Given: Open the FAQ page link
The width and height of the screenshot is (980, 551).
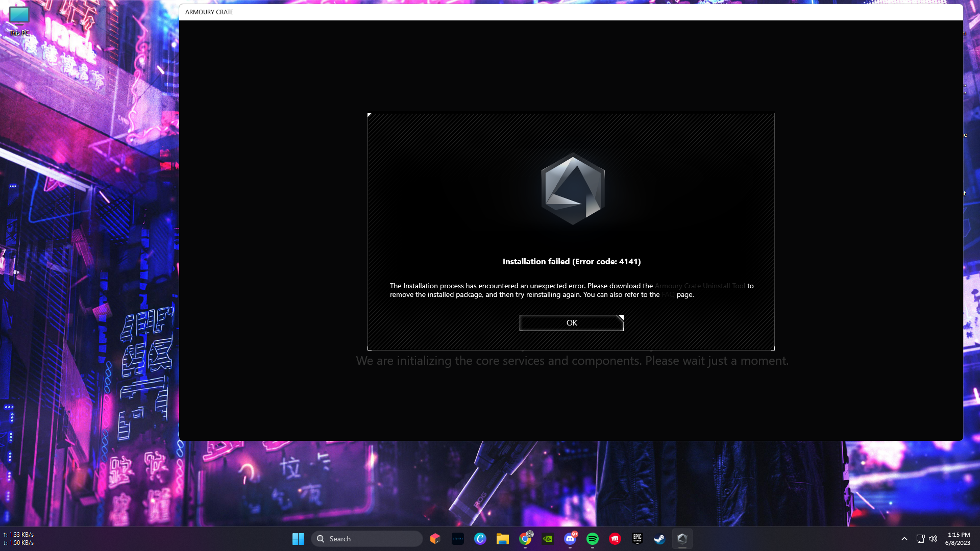Looking at the screenshot, I should 668,295.
